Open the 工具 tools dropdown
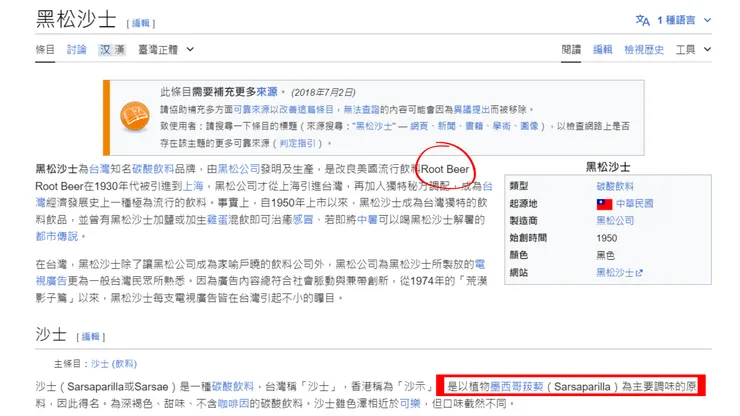Screen dimensions: 740x416 (x=693, y=50)
